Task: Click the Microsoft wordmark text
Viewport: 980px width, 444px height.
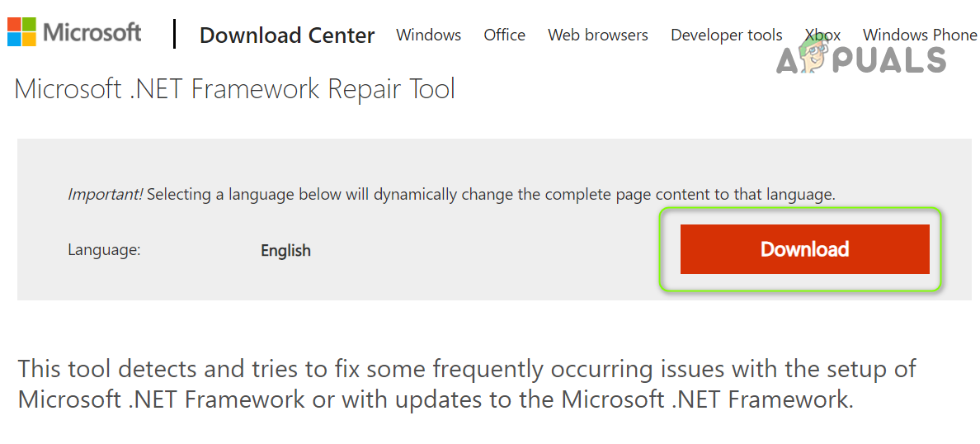Action: point(92,33)
